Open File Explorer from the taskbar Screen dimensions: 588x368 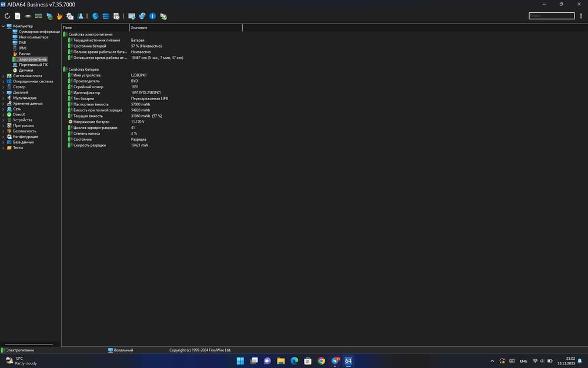[x=281, y=361]
